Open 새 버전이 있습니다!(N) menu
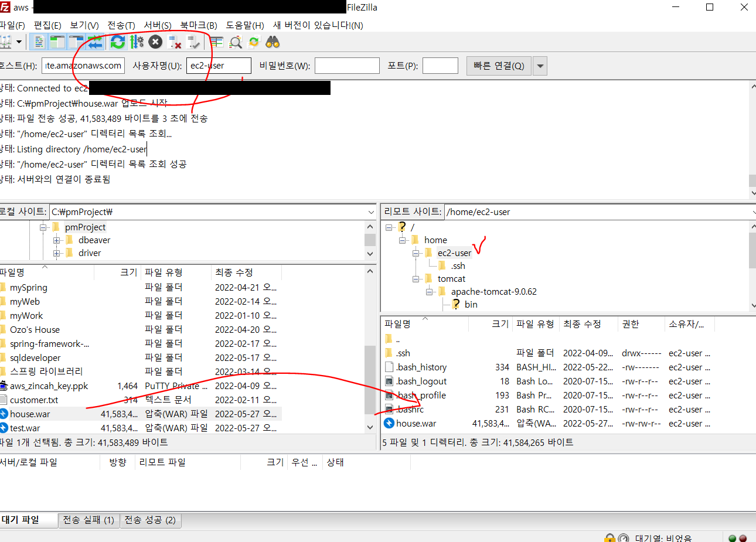 [318, 25]
